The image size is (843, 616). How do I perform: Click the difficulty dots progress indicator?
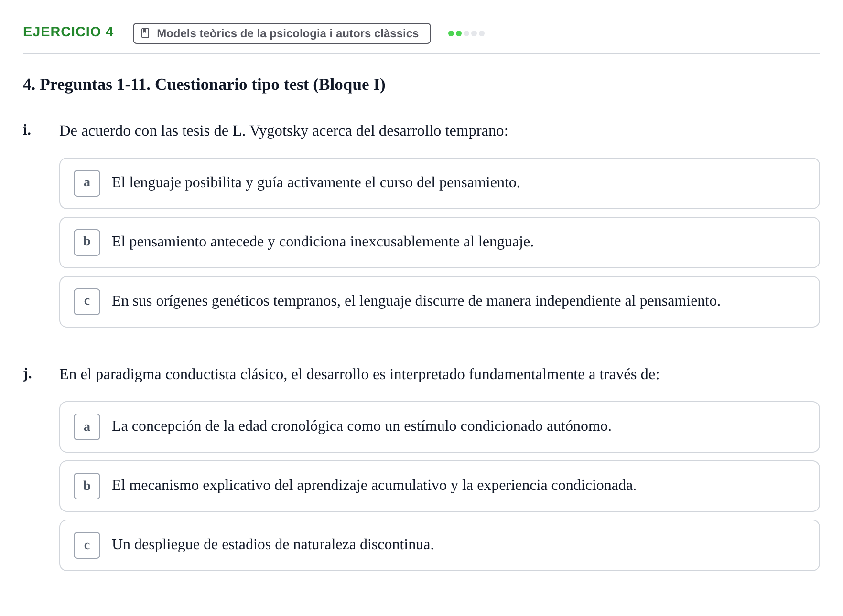click(x=466, y=33)
